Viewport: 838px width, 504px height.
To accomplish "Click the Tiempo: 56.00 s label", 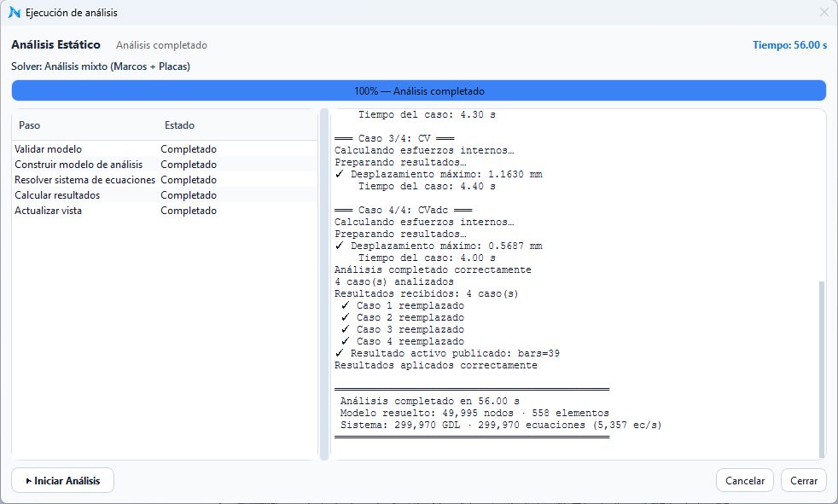I will click(x=790, y=45).
